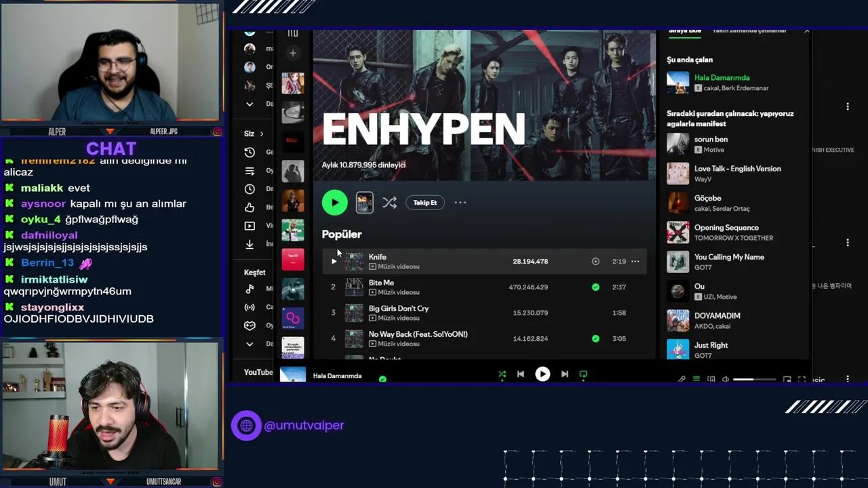Toggle saved checkmark for Hala Damarımda in player bar
The width and height of the screenshot is (868, 488).
tap(382, 378)
